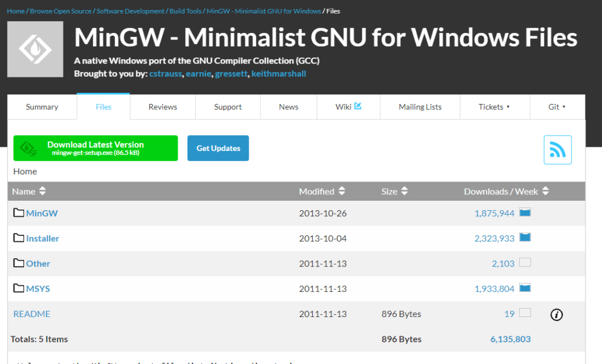
Task: Visit keithmarshall profile link
Action: 279,73
